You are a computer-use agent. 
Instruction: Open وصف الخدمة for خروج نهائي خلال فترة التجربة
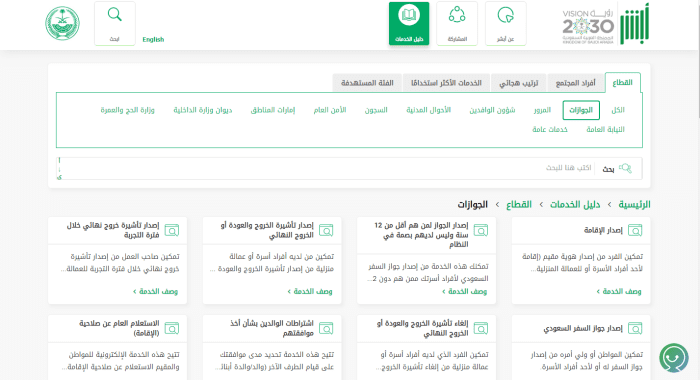point(155,292)
